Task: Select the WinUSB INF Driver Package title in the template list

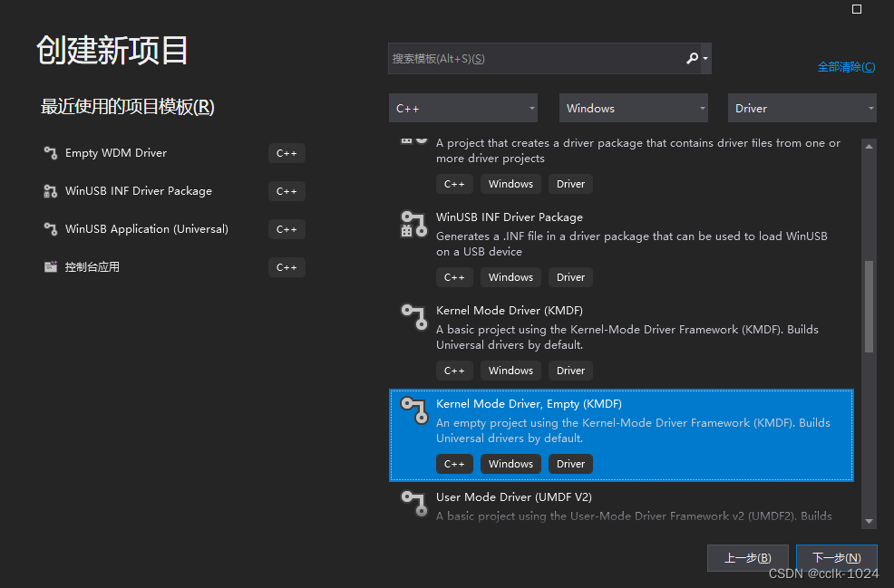Action: pyautogui.click(x=510, y=217)
